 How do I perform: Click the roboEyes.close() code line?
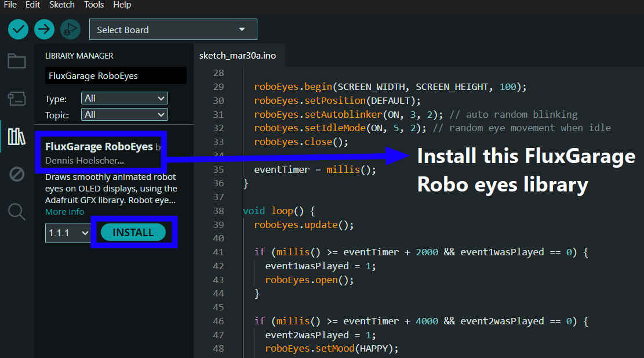pos(301,142)
